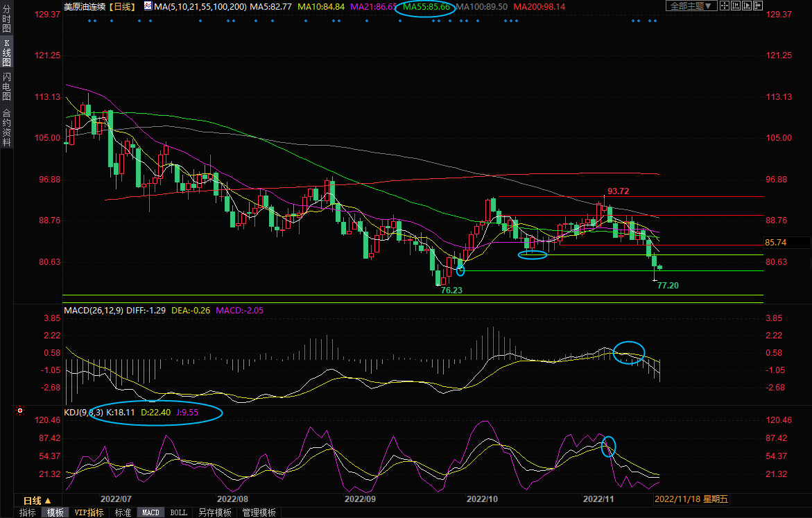Switch to the BOLL template
Screen dimensions: 812x518
point(178,513)
